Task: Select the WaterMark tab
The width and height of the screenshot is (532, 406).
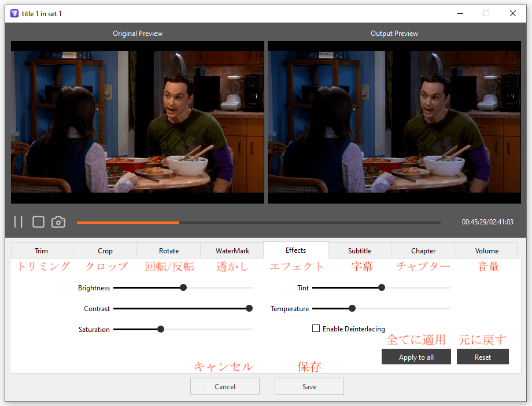Action: click(x=232, y=251)
